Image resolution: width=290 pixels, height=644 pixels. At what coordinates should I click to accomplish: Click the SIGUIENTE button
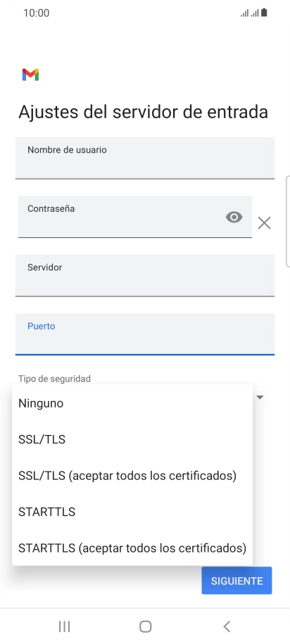coord(237,581)
